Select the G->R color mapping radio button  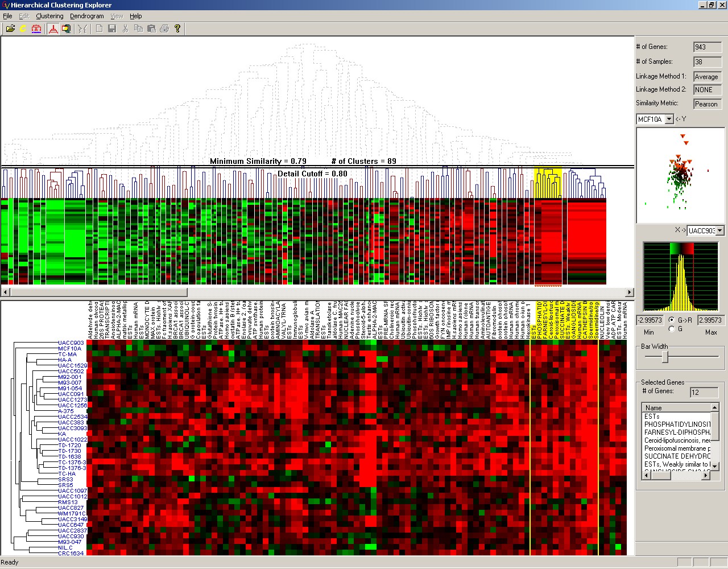coord(672,320)
